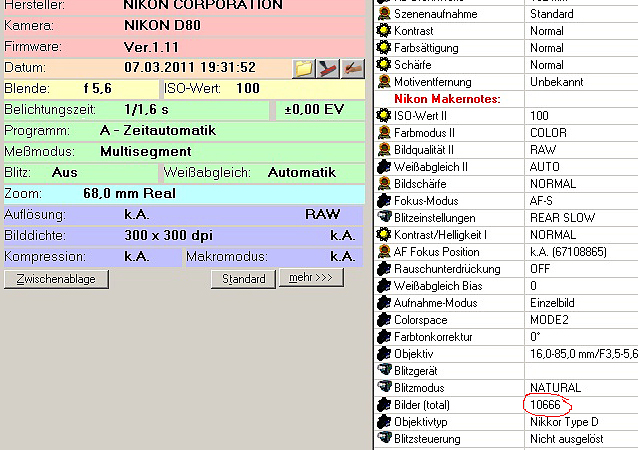Click the icon beside Farbmodus II
The width and height of the screenshot is (638, 450).
(x=384, y=133)
